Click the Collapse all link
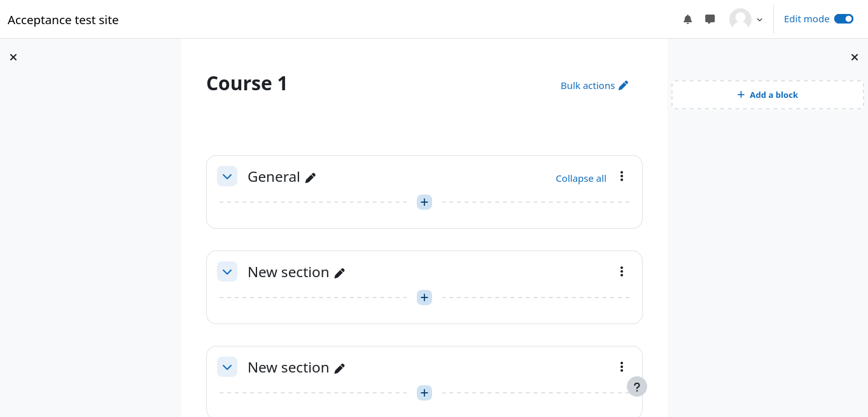This screenshot has width=868, height=417. tap(581, 179)
